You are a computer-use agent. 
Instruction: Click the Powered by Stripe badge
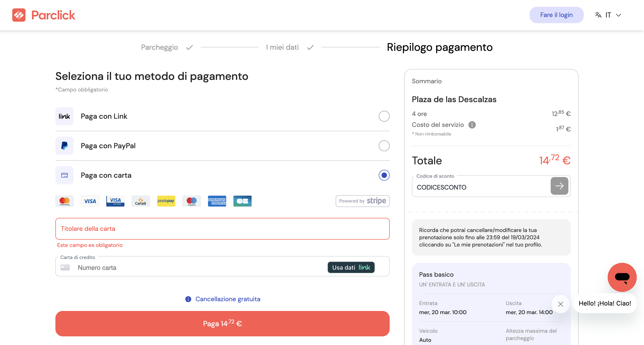coord(362,201)
